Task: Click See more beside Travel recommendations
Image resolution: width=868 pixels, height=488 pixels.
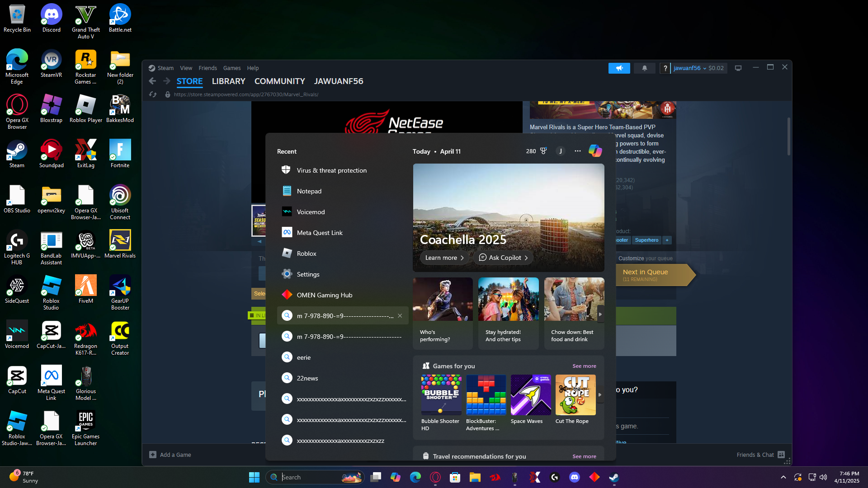Action: click(x=584, y=456)
